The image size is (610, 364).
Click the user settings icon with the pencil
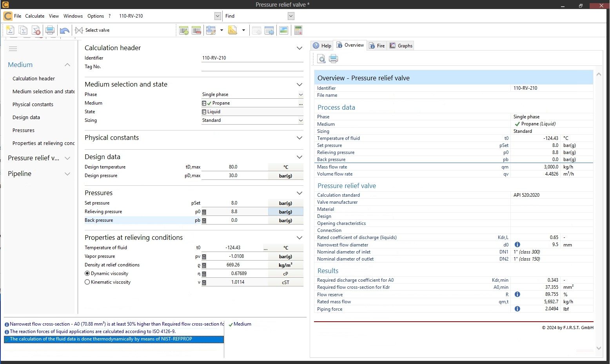(x=211, y=30)
